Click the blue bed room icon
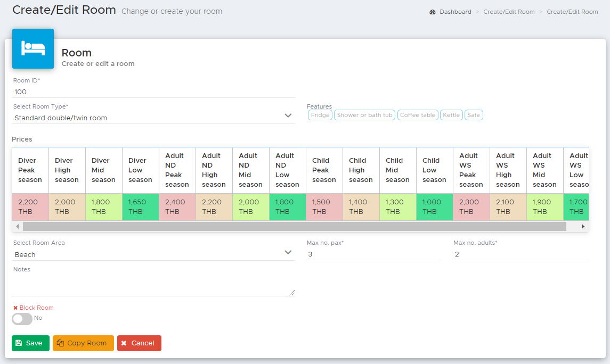 pos(33,48)
